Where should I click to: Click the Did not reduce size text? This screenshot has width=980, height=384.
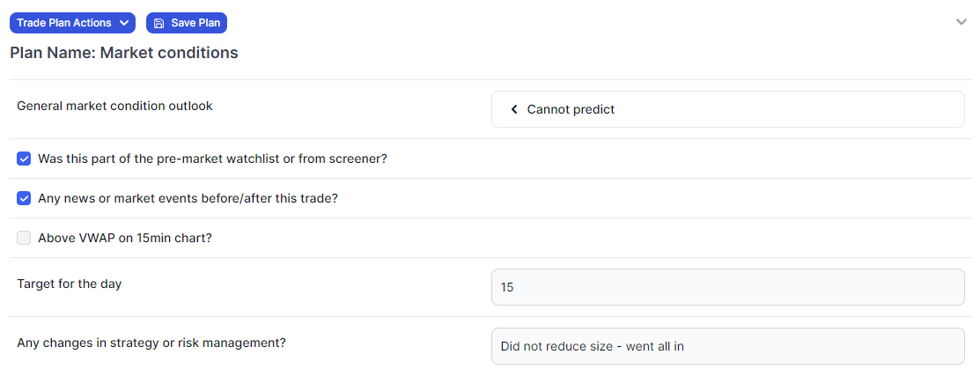pos(592,346)
